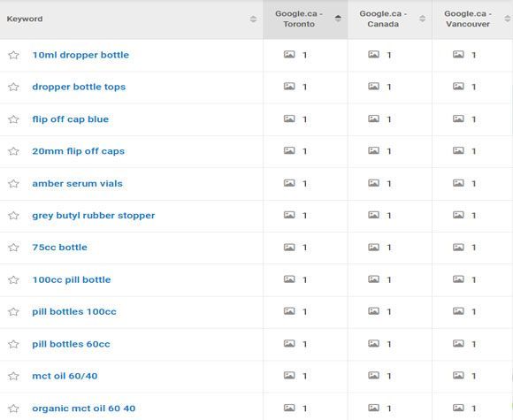Open 'pill bottles 100cc' keyword link
The image size is (513, 420).
[74, 312]
